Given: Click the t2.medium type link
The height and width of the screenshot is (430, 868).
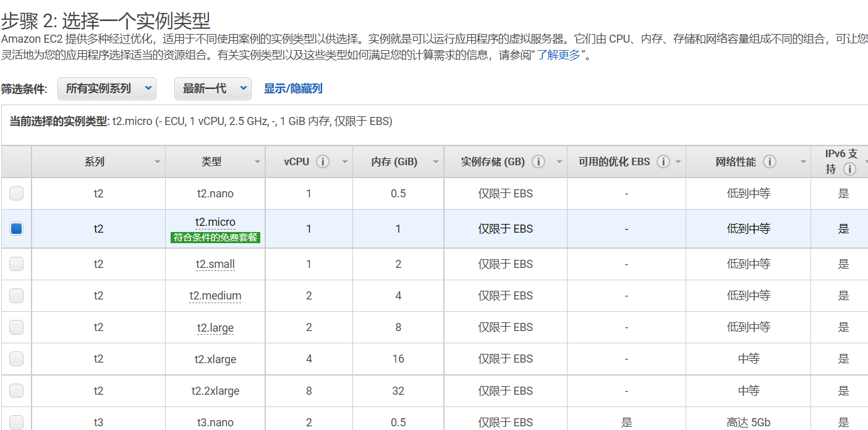Looking at the screenshot, I should (x=215, y=296).
